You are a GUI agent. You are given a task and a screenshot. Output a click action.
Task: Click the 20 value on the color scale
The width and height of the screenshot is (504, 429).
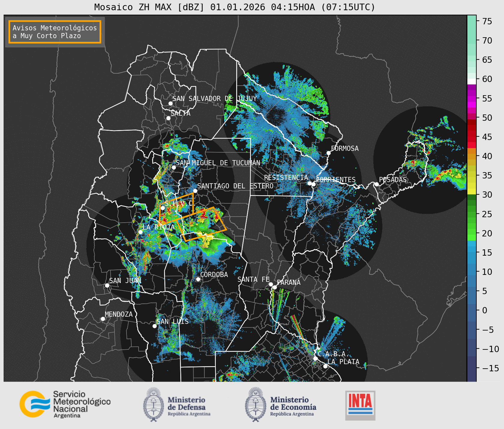click(487, 233)
